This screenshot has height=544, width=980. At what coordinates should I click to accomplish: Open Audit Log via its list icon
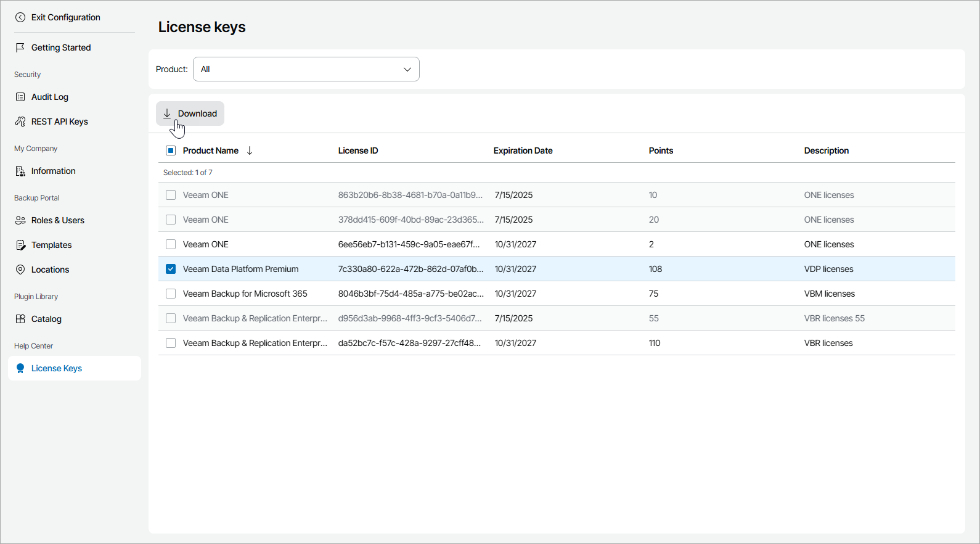coord(20,97)
